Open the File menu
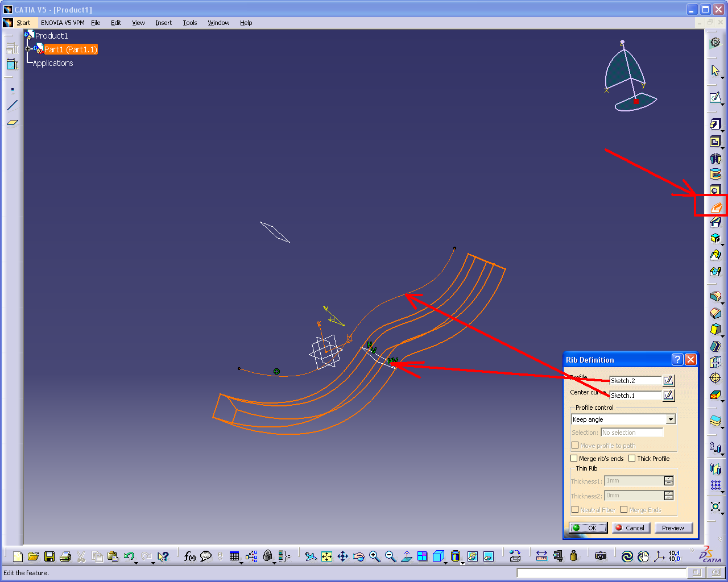 [96, 23]
